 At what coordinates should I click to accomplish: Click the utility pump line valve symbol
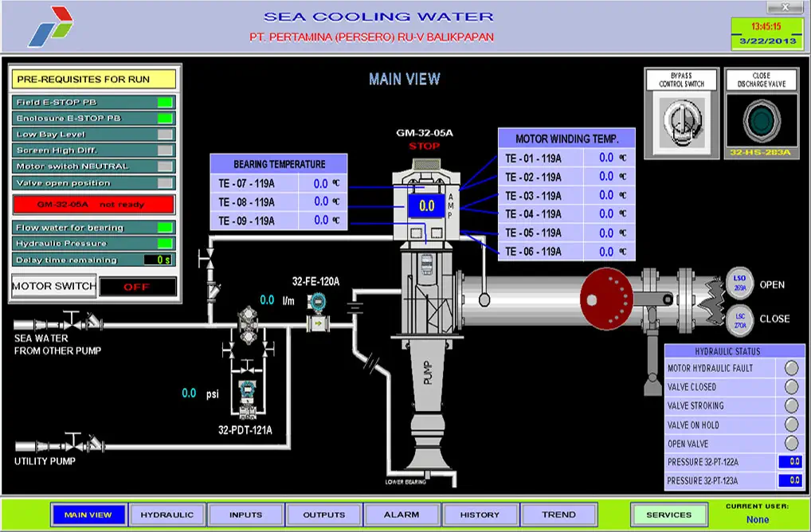click(x=74, y=442)
